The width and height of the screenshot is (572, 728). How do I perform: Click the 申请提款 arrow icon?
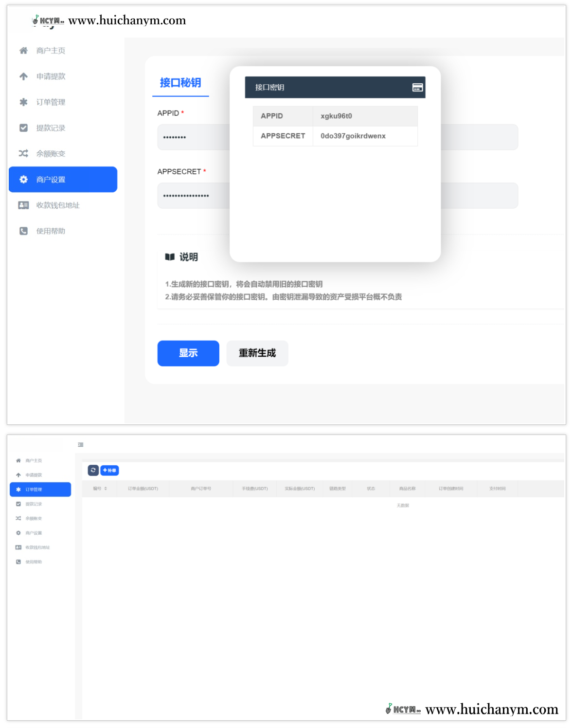23,76
